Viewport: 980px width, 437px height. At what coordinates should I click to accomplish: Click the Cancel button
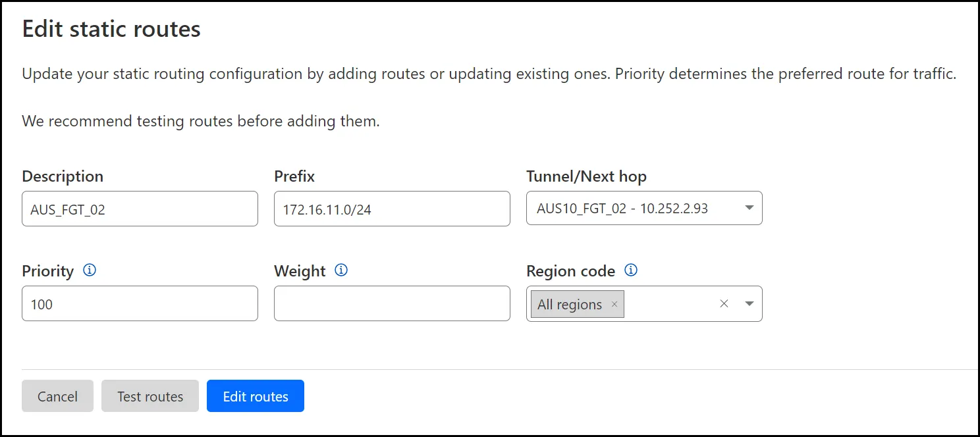(57, 396)
